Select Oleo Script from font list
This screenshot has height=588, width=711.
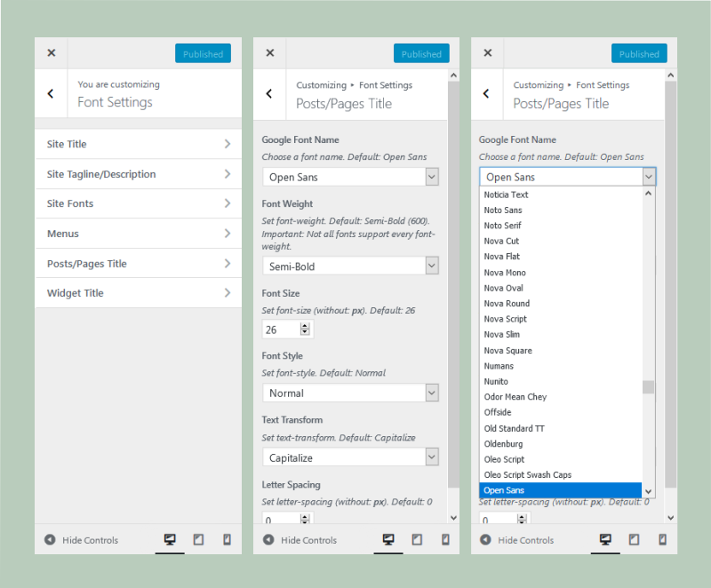click(561, 459)
